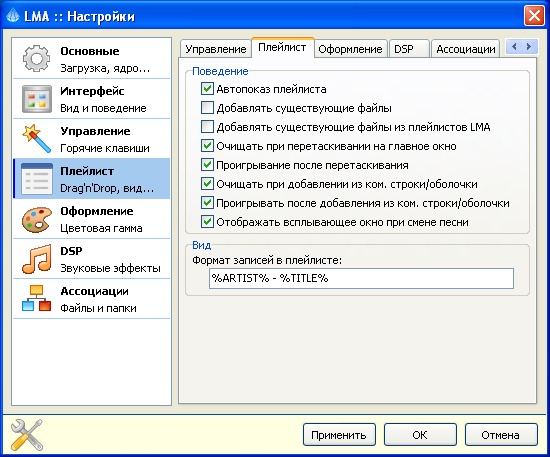Enable adding existing files from LMA playlists
Screen dimensions: 550x457
click(207, 127)
